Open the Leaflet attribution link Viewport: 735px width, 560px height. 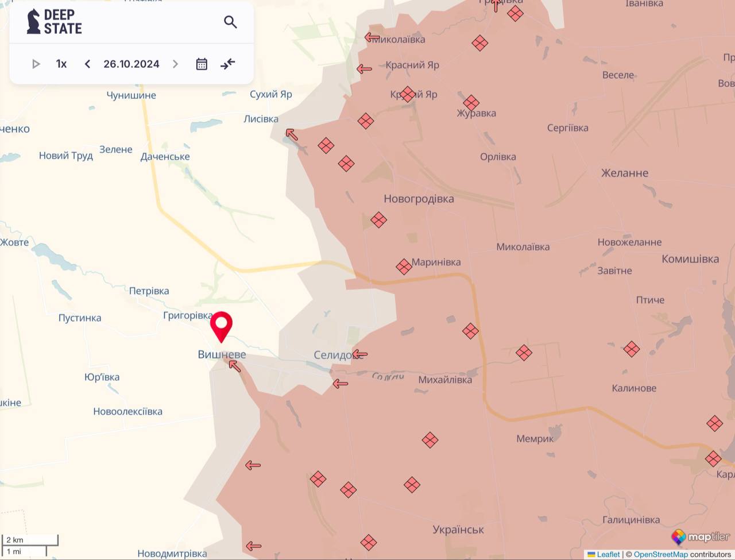[x=608, y=554]
